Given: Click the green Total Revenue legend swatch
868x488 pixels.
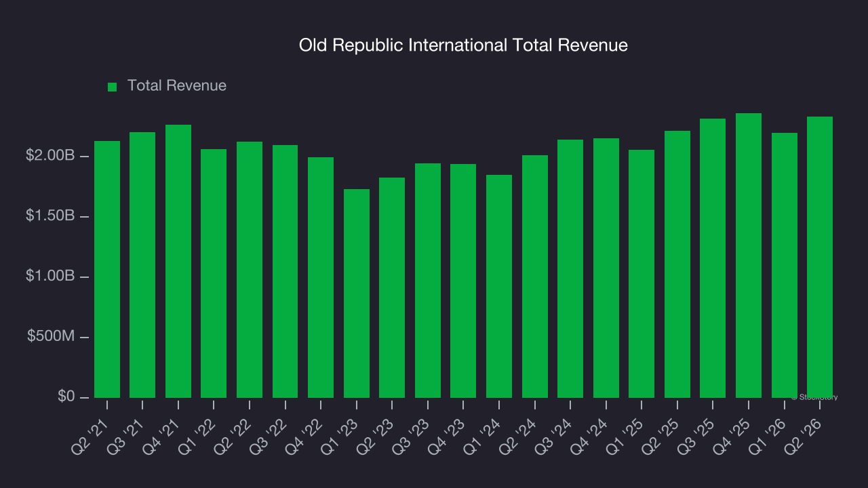Looking at the screenshot, I should [x=113, y=87].
